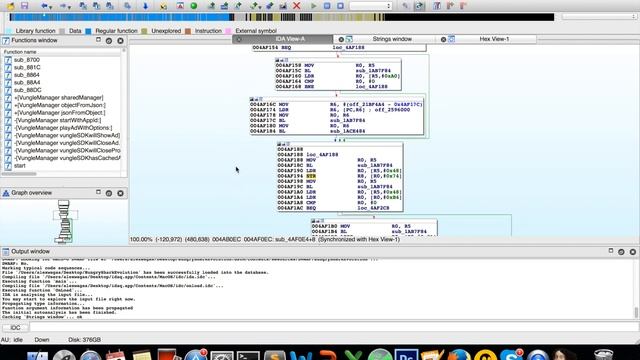Open Safari from the Dock
This screenshot has width=640, height=360.
(90, 355)
